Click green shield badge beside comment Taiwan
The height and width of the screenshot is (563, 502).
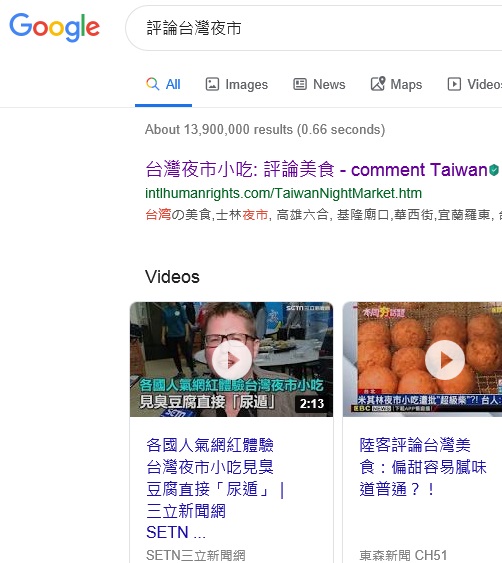(x=494, y=169)
